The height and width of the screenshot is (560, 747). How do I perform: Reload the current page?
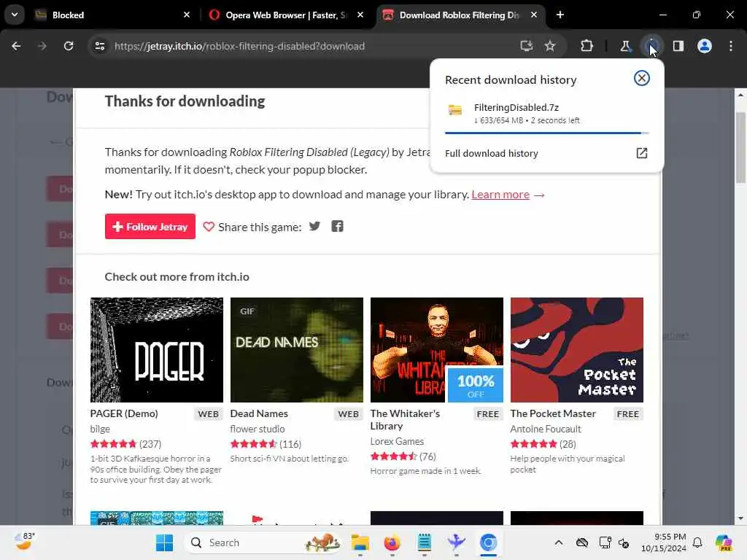pyautogui.click(x=69, y=46)
